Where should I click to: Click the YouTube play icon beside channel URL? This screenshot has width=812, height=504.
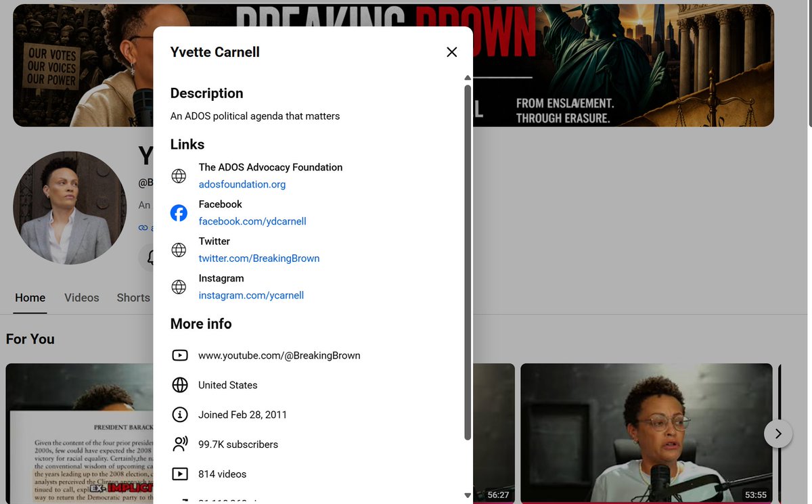(x=180, y=355)
